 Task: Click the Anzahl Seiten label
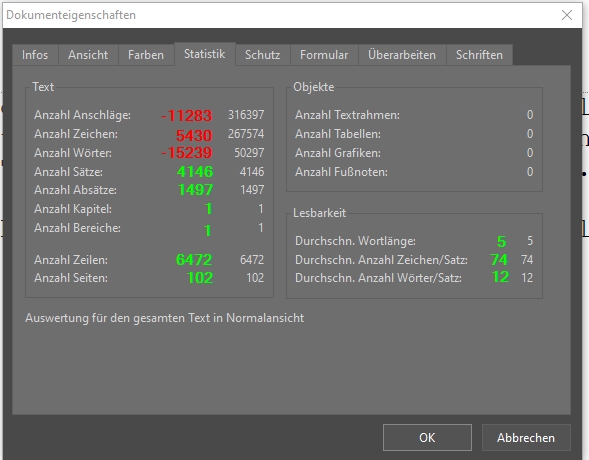coord(71,278)
